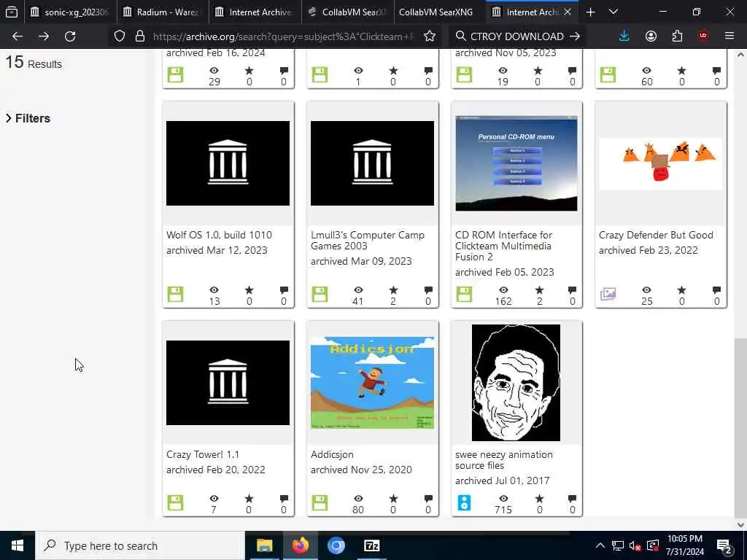Switch to the CollabVM SearX tab with icon
This screenshot has height=560, width=747.
(x=348, y=12)
